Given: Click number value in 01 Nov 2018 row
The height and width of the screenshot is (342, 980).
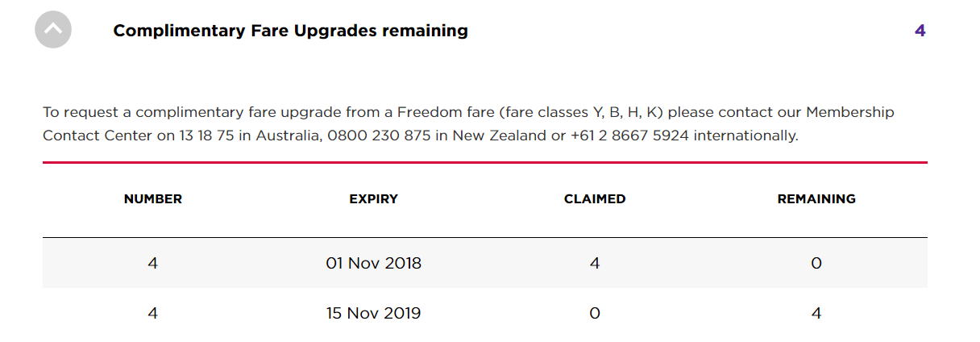Looking at the screenshot, I should coord(153,263).
